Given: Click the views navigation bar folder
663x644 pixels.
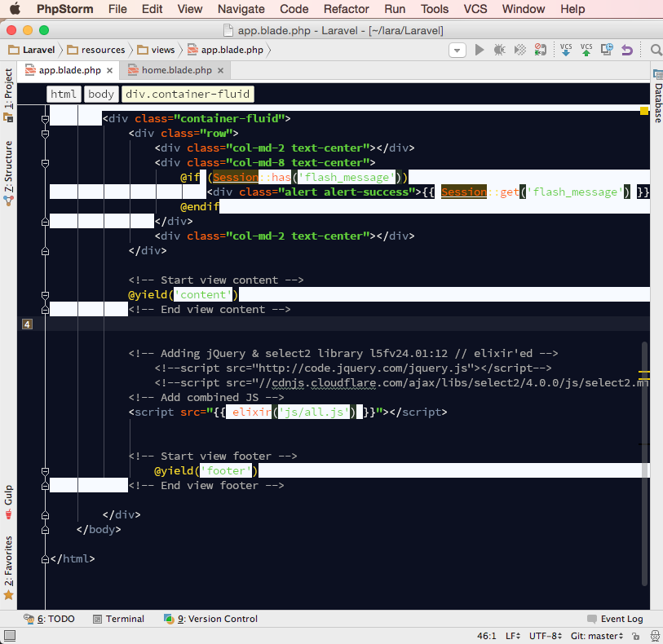Looking at the screenshot, I should click(x=156, y=50).
